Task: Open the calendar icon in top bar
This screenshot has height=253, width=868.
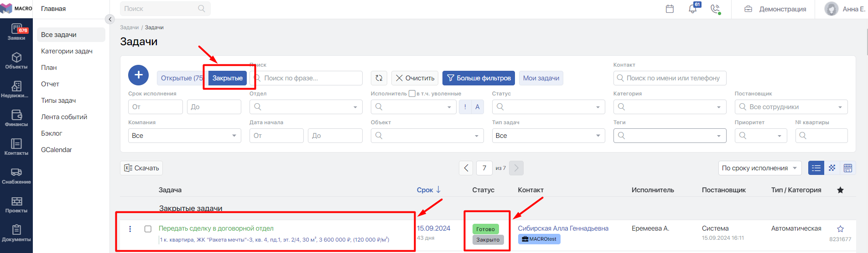Action: click(670, 9)
